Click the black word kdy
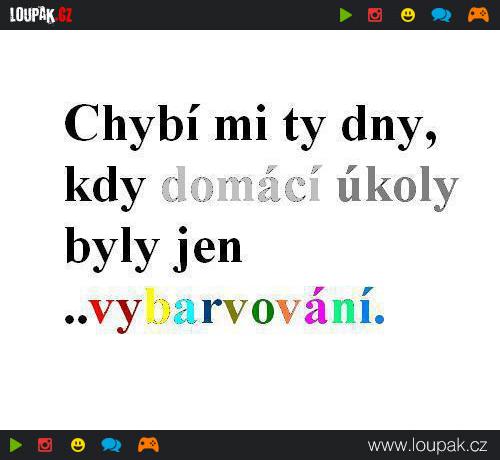 (105, 188)
